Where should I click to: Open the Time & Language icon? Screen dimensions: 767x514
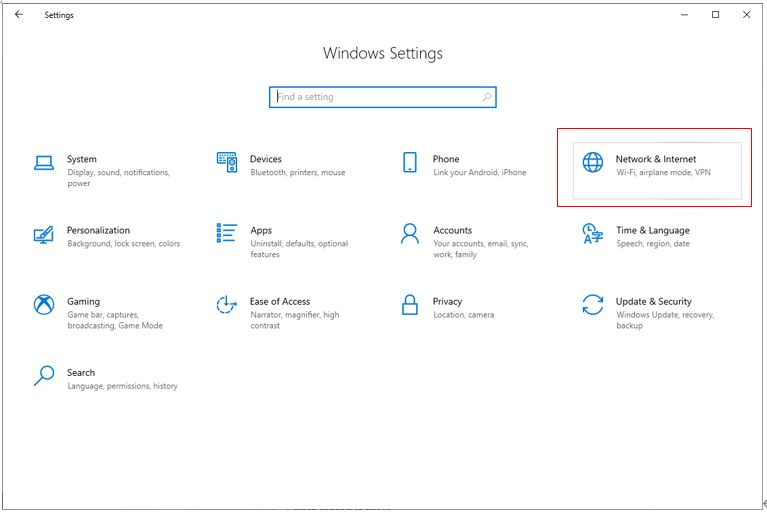coord(592,234)
